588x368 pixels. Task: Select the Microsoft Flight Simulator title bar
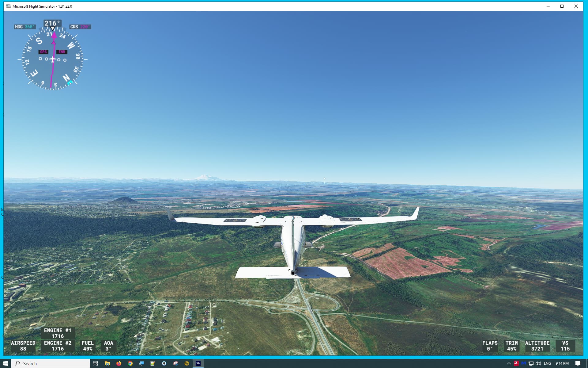42,6
